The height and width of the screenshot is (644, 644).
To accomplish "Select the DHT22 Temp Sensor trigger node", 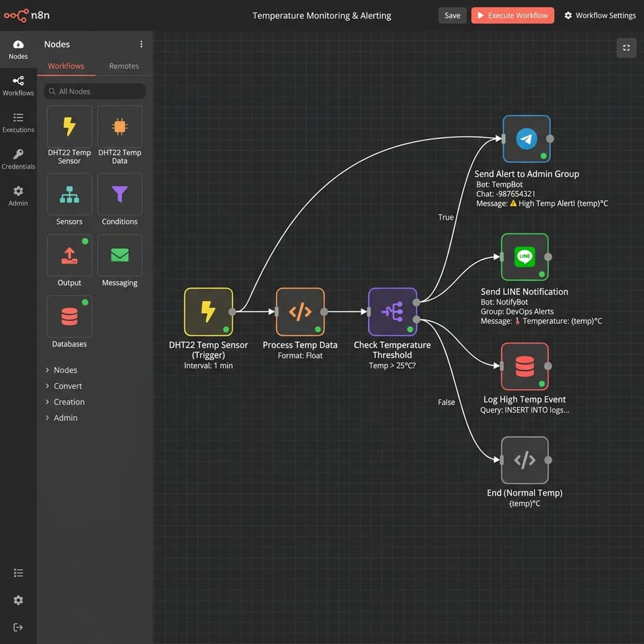I will pyautogui.click(x=208, y=311).
